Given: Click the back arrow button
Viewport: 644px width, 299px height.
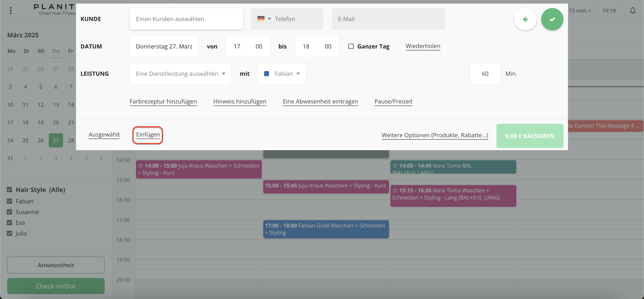Looking at the screenshot, I should coord(525,19).
